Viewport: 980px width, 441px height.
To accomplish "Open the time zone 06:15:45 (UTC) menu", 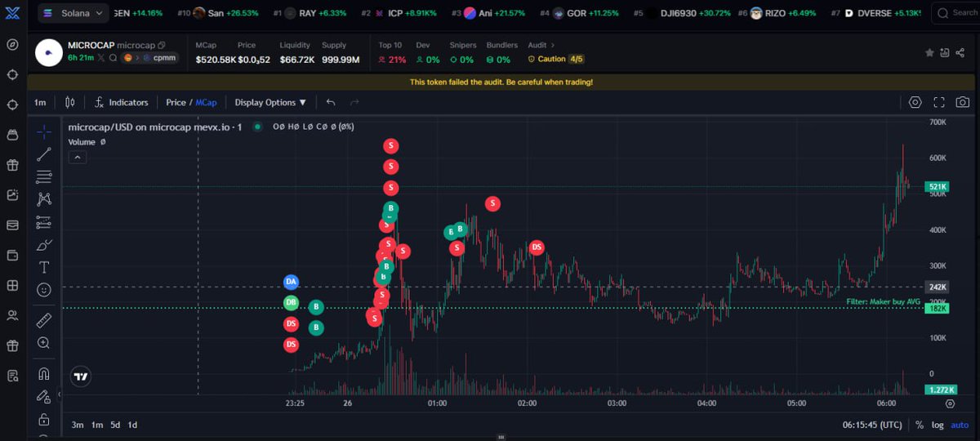I will 872,425.
